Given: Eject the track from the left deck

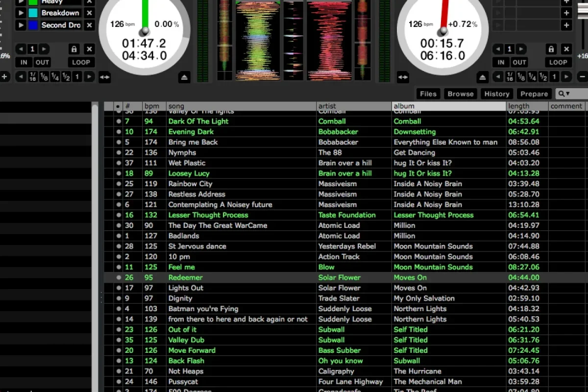Looking at the screenshot, I should pos(184,77).
